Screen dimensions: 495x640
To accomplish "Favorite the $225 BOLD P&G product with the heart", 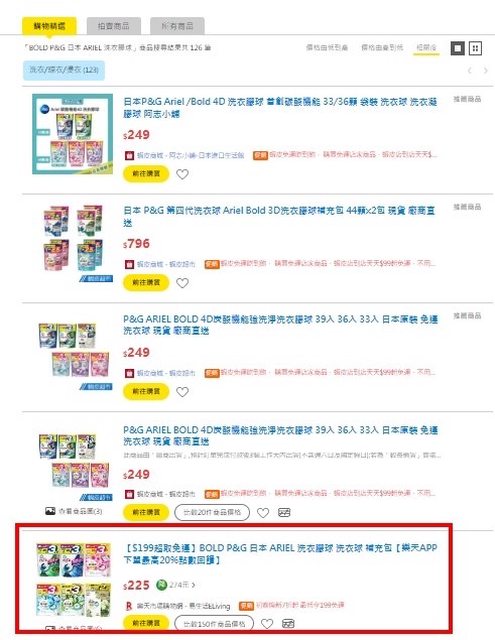I will point(267,624).
